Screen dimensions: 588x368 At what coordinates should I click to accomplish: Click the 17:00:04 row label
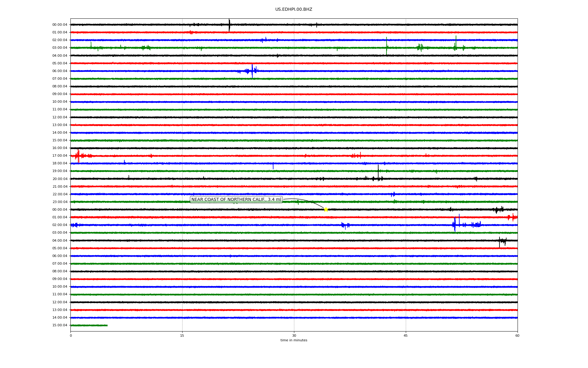pos(60,156)
